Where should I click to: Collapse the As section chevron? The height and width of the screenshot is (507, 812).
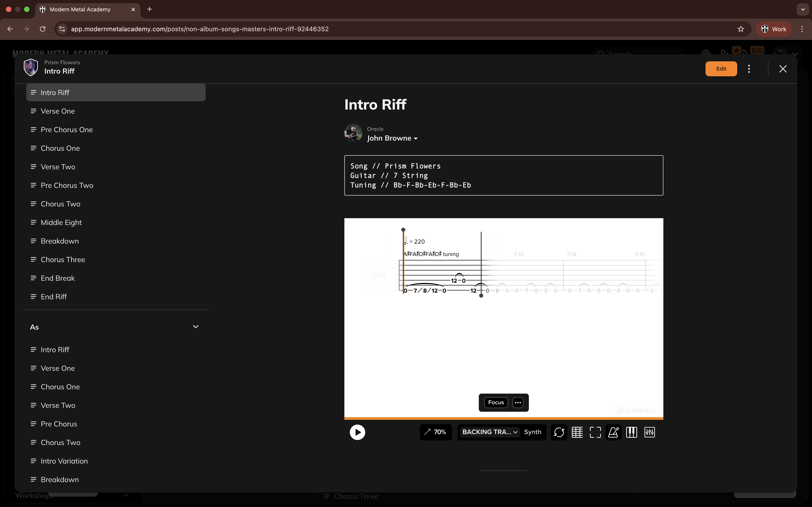click(196, 327)
